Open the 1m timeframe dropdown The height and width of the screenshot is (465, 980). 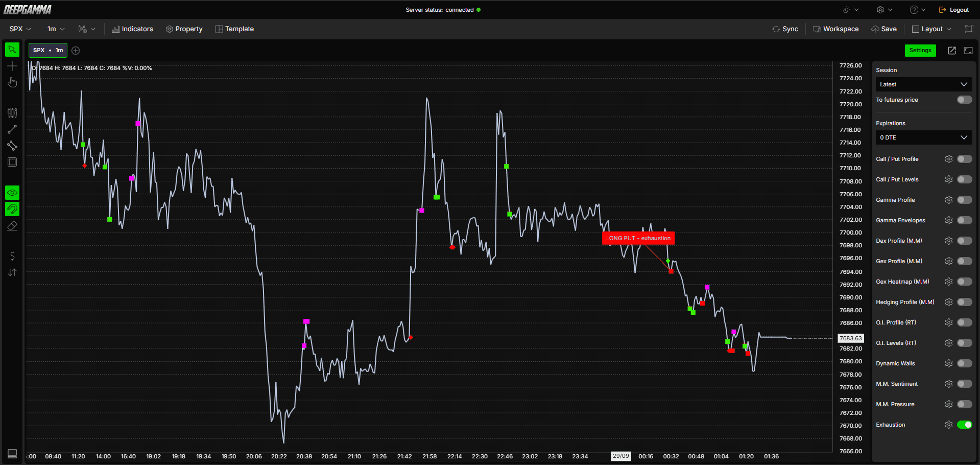[56, 29]
